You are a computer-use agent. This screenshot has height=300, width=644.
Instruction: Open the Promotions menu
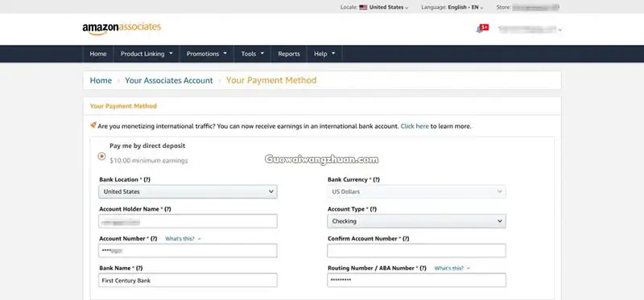[x=207, y=54]
